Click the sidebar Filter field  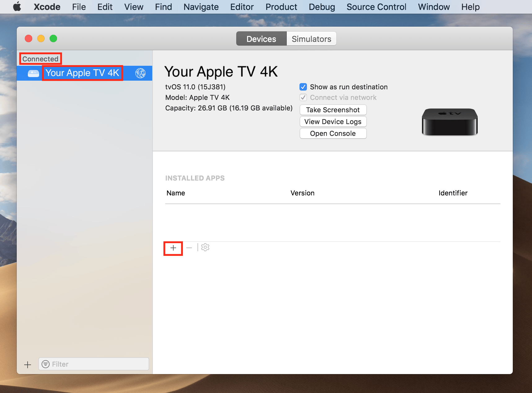click(94, 364)
